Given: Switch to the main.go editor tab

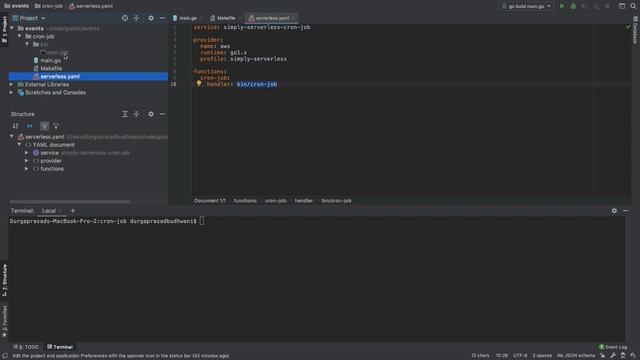Looking at the screenshot, I should coord(187,18).
